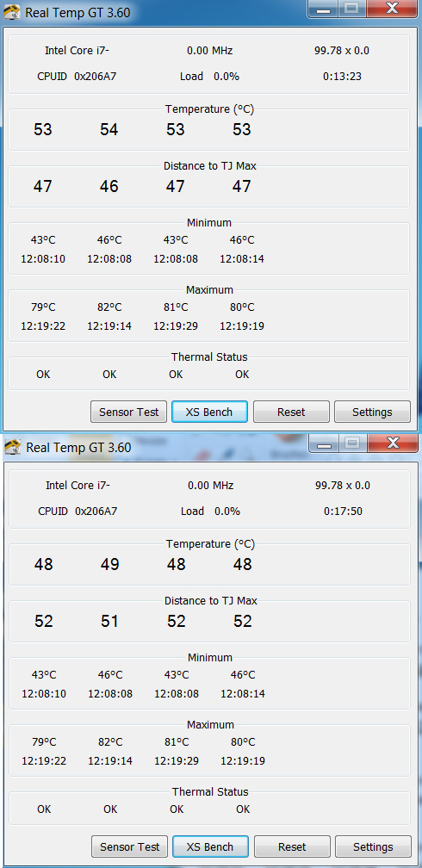Select the 49 temperature reading in lower window

coord(109,564)
